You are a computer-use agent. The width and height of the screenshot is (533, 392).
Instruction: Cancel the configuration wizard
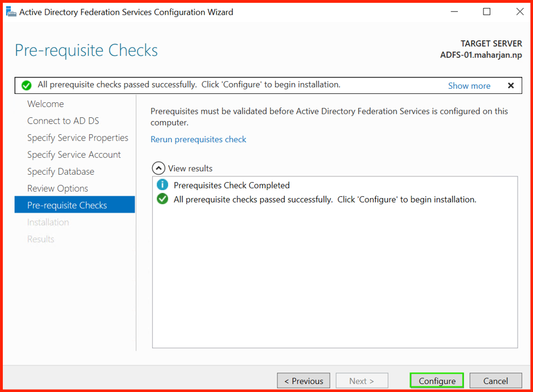(x=495, y=381)
